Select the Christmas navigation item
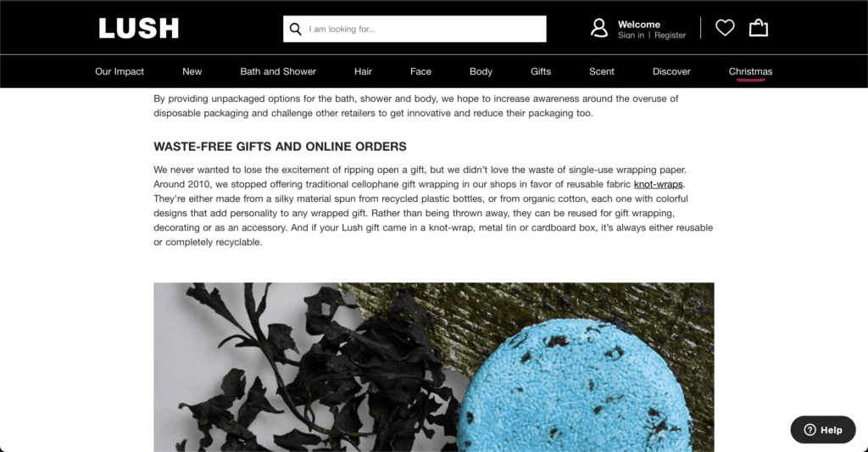 (x=751, y=71)
